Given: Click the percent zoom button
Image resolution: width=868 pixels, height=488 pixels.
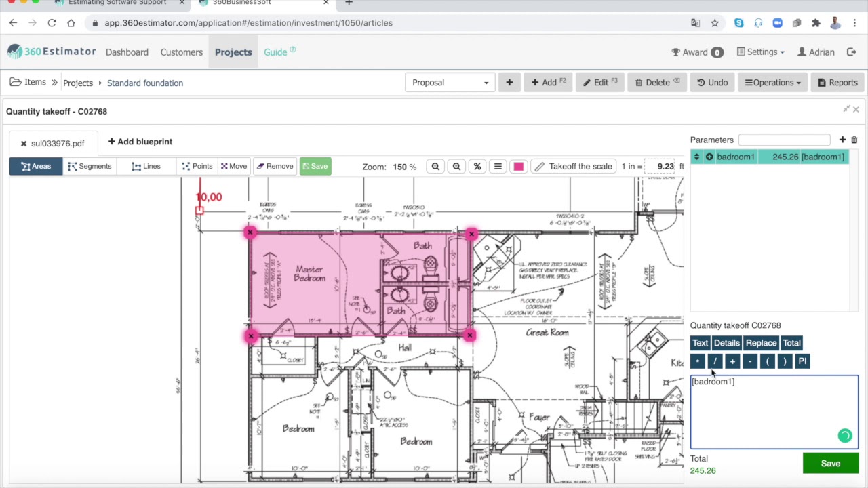Looking at the screenshot, I should click(x=477, y=167).
